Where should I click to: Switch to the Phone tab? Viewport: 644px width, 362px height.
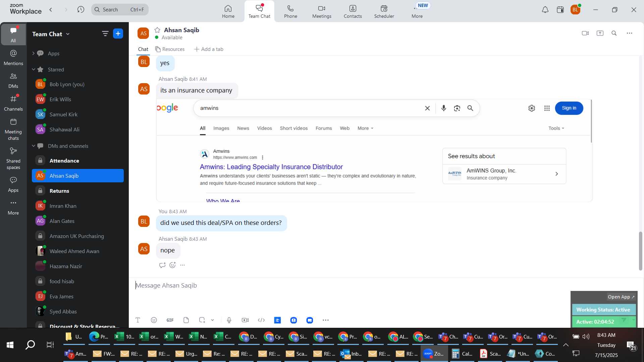[290, 11]
